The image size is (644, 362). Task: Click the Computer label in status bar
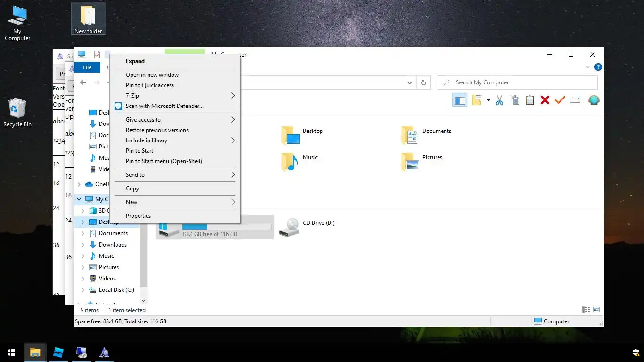point(556,321)
